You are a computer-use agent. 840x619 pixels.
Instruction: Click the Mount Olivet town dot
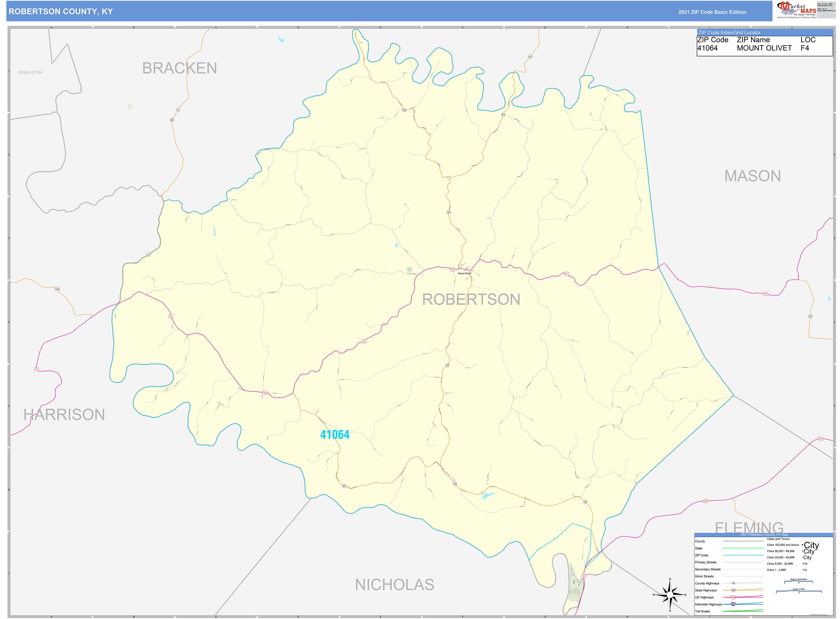tap(472, 272)
